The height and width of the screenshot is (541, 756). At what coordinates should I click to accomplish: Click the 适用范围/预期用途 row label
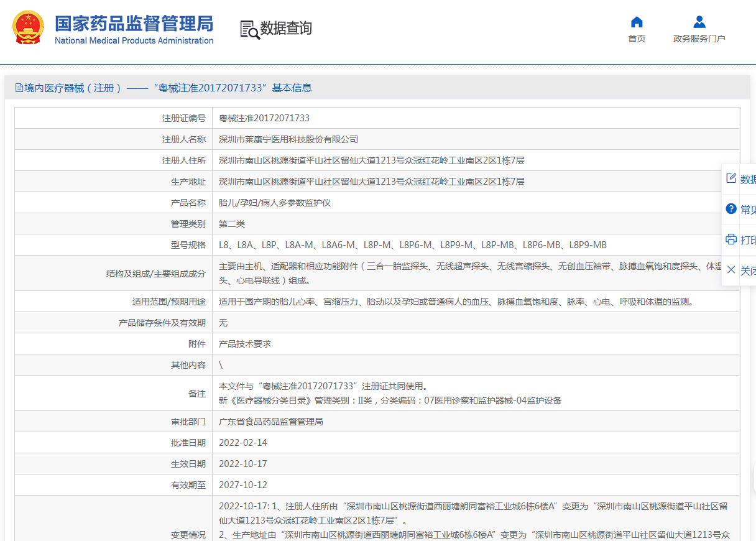pyautogui.click(x=169, y=302)
